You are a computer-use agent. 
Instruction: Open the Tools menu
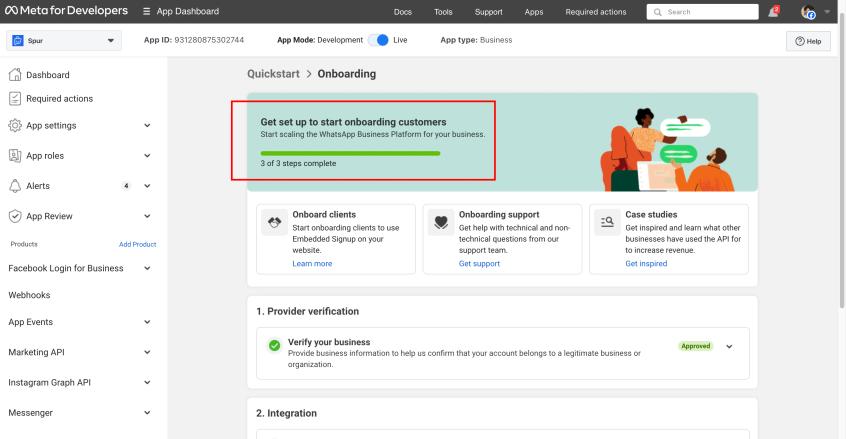click(443, 12)
